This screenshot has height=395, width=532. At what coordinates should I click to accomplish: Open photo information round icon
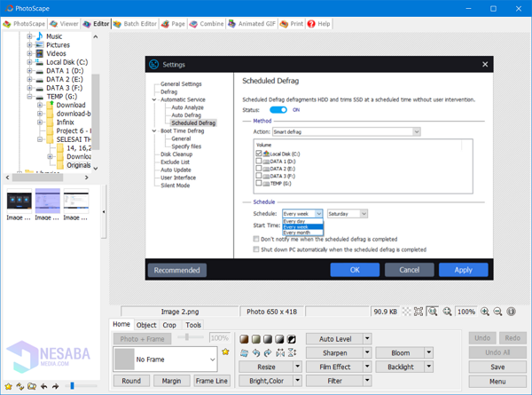click(x=511, y=312)
